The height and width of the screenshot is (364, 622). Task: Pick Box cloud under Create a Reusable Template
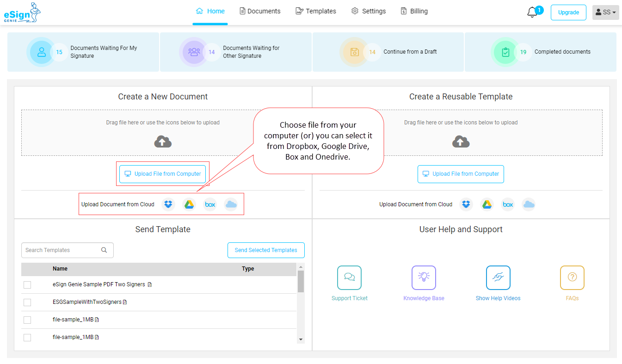tap(508, 204)
